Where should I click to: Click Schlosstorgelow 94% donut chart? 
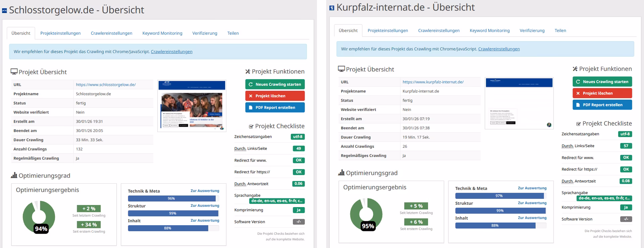[x=39, y=217]
